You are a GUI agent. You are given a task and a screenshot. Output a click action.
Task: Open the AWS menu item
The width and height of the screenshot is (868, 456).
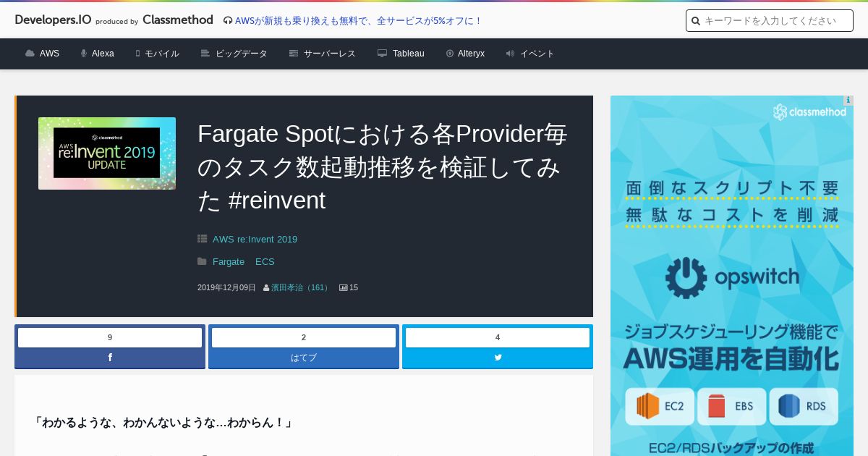click(x=49, y=54)
